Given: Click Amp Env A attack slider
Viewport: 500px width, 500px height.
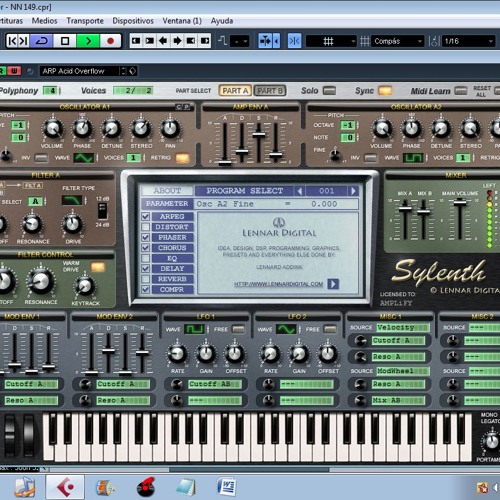Looking at the screenshot, I should click(x=225, y=163).
